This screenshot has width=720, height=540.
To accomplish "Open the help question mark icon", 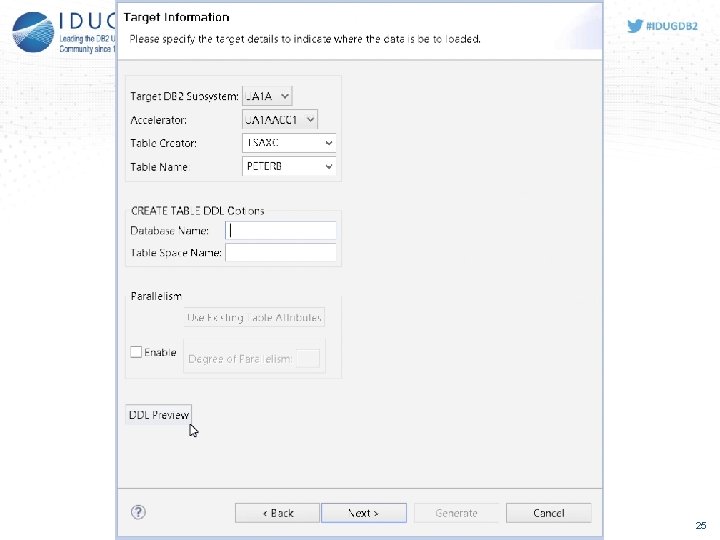I will [x=138, y=512].
